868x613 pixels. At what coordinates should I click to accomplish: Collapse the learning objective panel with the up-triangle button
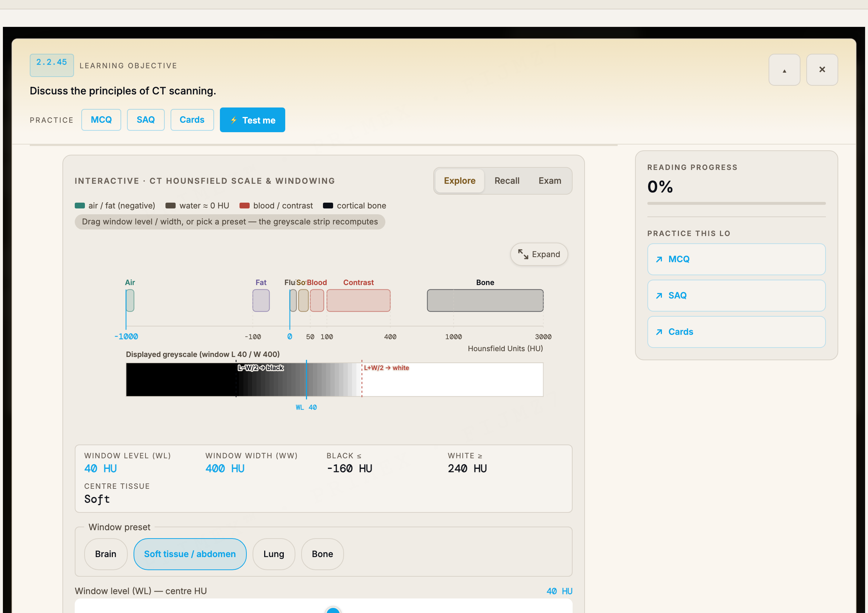tap(784, 70)
